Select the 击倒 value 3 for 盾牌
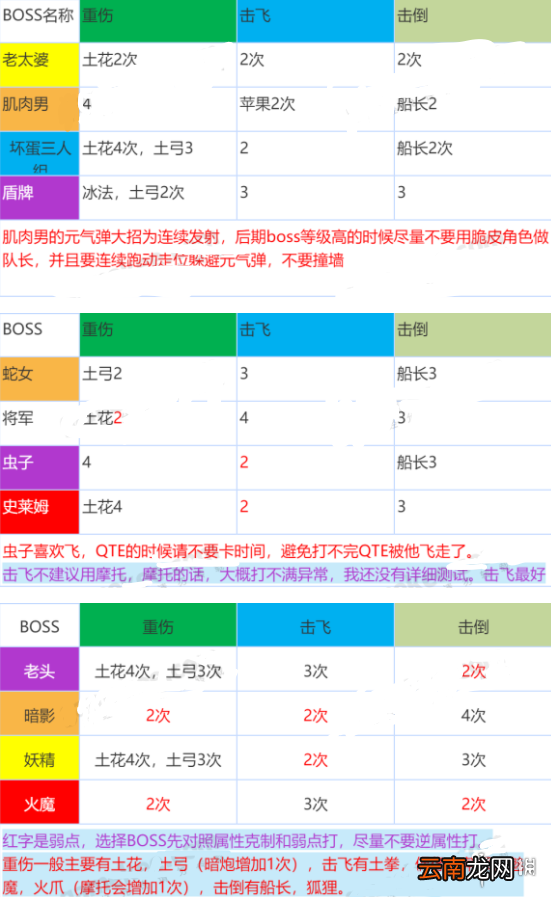551x897 pixels. [402, 193]
